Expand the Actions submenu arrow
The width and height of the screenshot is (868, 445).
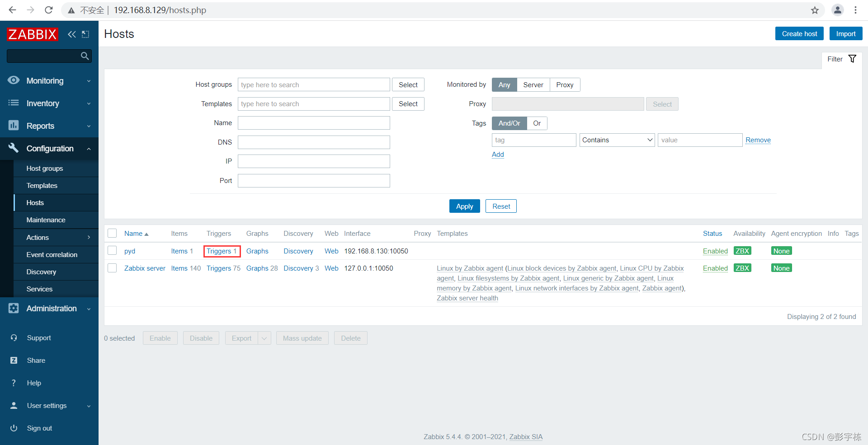[x=89, y=237]
